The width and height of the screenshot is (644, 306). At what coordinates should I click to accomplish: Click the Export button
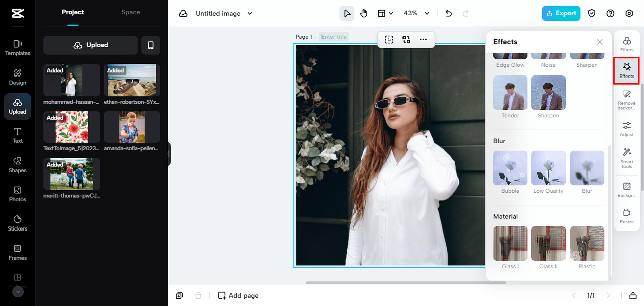561,13
